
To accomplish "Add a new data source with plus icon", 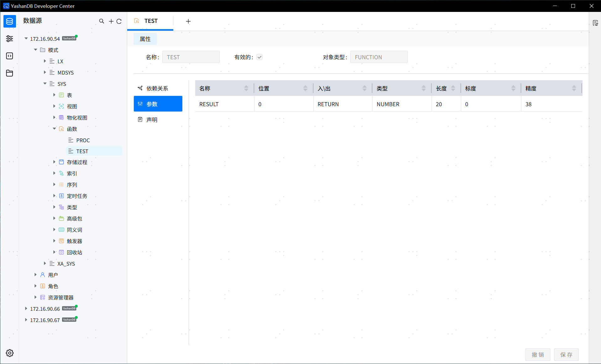I will point(111,21).
